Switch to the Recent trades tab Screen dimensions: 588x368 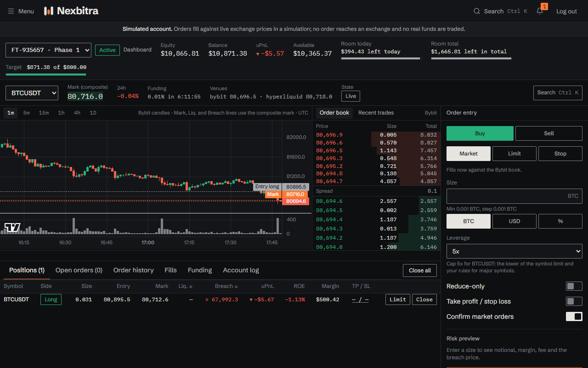click(376, 113)
